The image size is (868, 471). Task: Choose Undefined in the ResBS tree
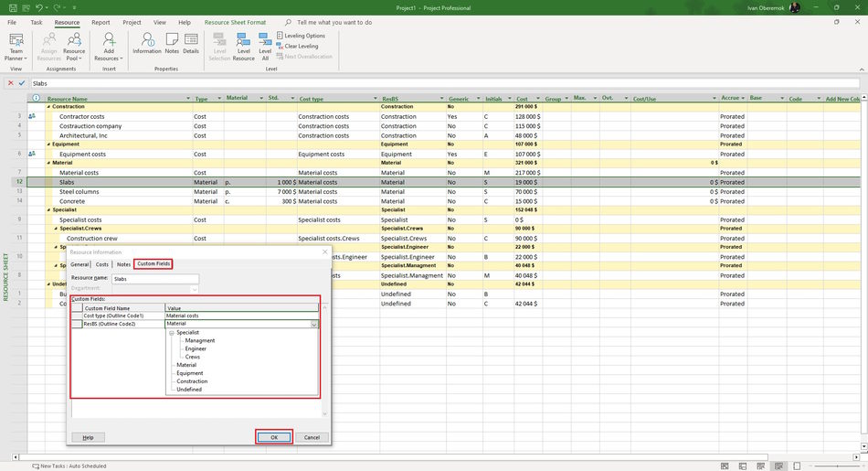tap(189, 390)
